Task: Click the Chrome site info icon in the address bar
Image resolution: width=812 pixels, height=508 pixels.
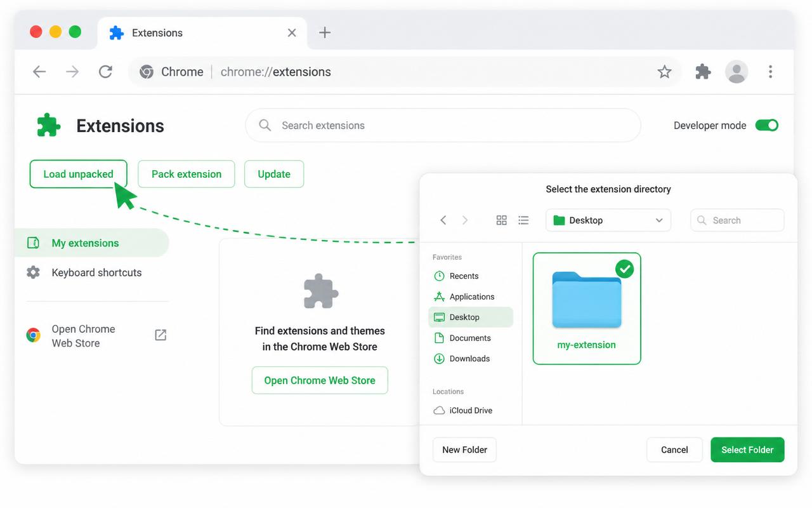Action: [147, 72]
